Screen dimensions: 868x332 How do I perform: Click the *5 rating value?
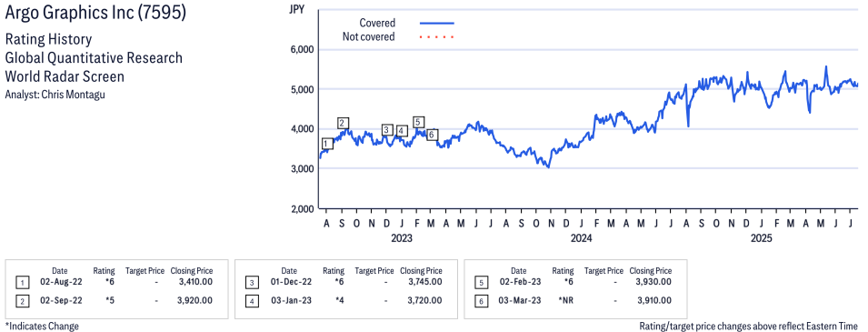[111, 300]
